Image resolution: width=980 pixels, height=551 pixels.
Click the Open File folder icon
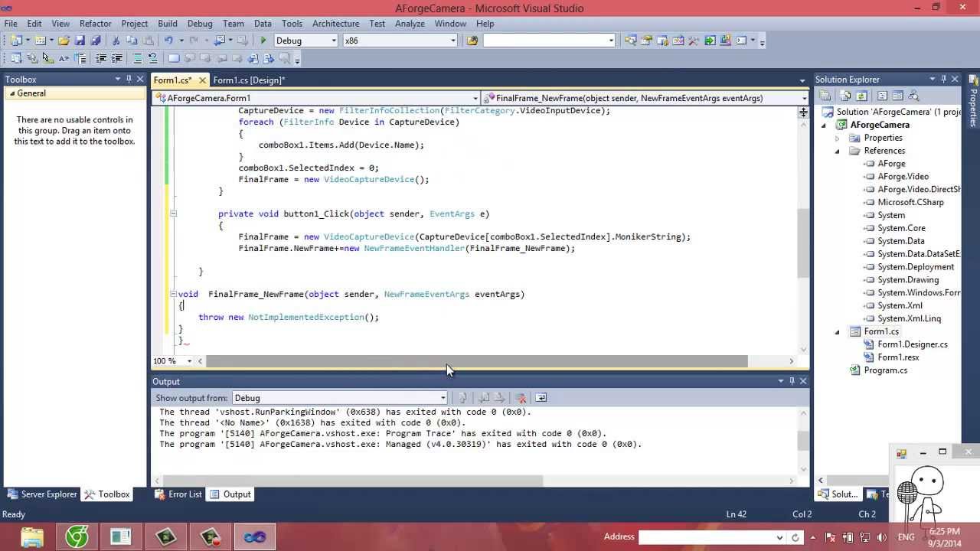(64, 41)
